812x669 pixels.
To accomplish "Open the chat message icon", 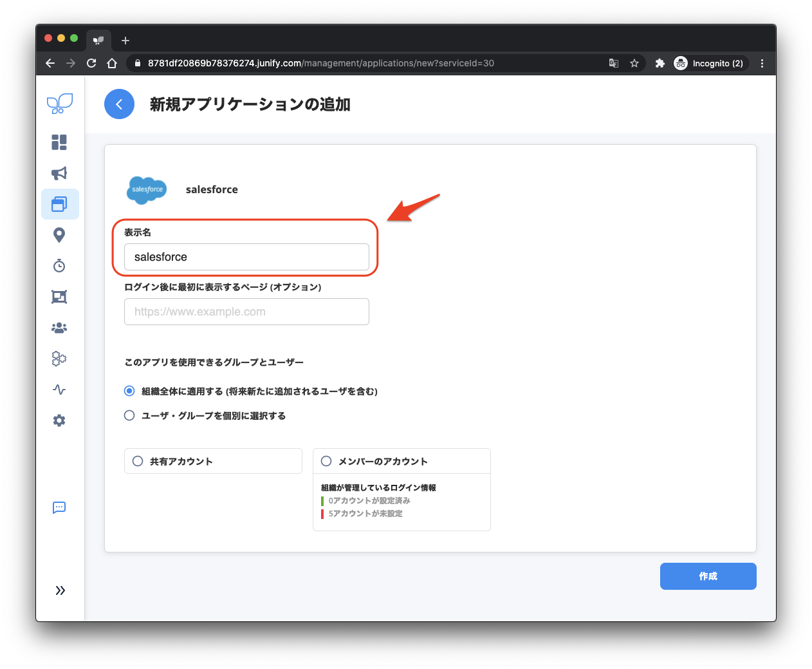I will point(59,507).
